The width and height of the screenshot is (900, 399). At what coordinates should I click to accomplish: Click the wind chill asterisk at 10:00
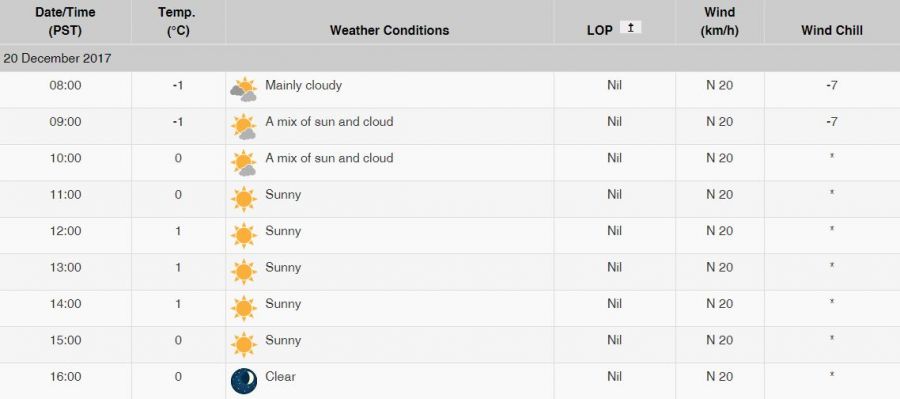click(832, 156)
